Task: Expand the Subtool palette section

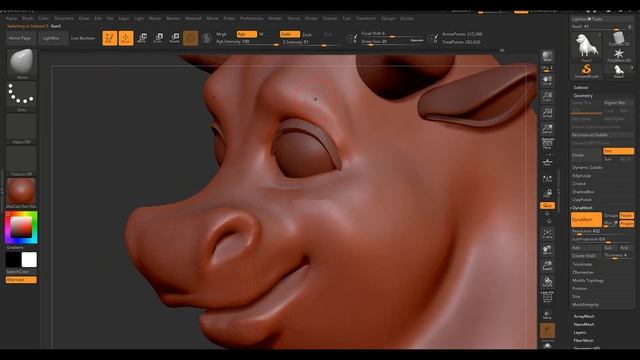Action: tap(581, 87)
